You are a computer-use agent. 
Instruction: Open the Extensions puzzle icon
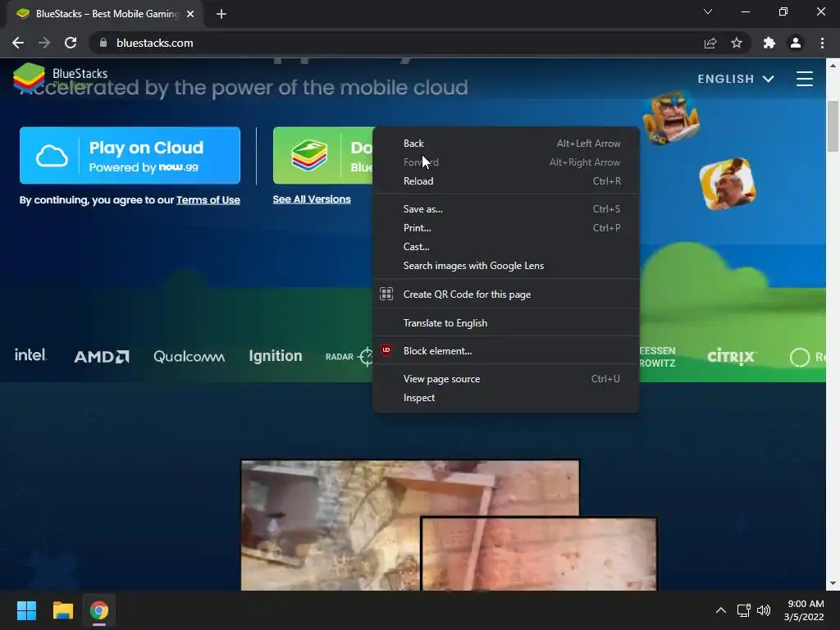(x=769, y=43)
